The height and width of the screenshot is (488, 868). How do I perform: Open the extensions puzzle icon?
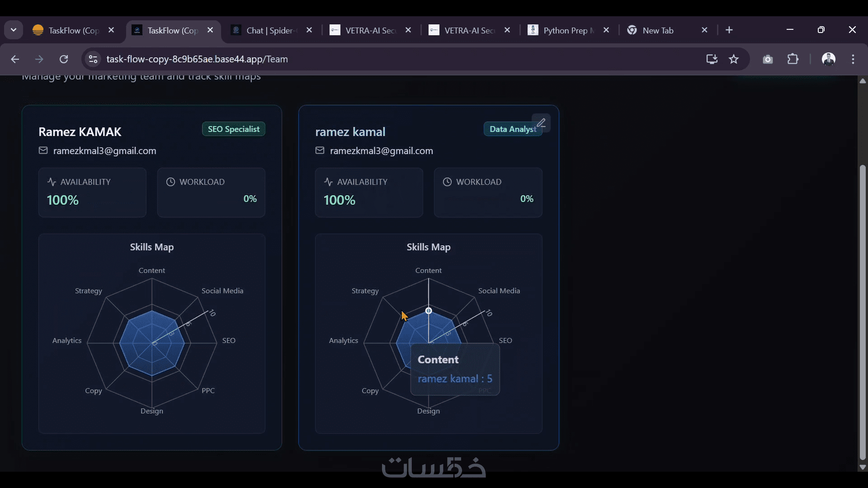click(x=793, y=59)
